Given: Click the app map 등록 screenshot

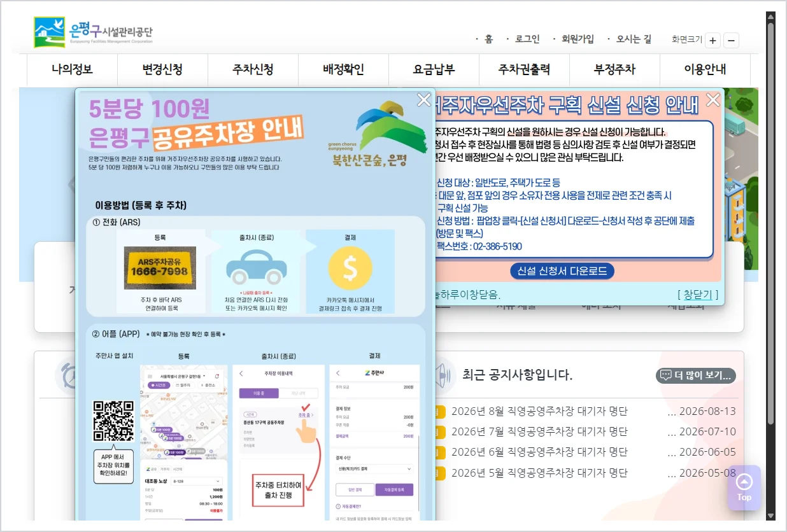Looking at the screenshot, I should click(x=184, y=442).
